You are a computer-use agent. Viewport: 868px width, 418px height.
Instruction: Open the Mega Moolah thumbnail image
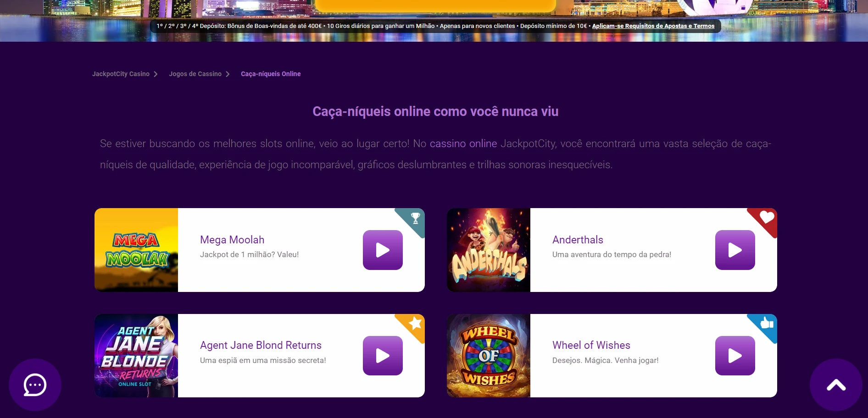(x=136, y=250)
